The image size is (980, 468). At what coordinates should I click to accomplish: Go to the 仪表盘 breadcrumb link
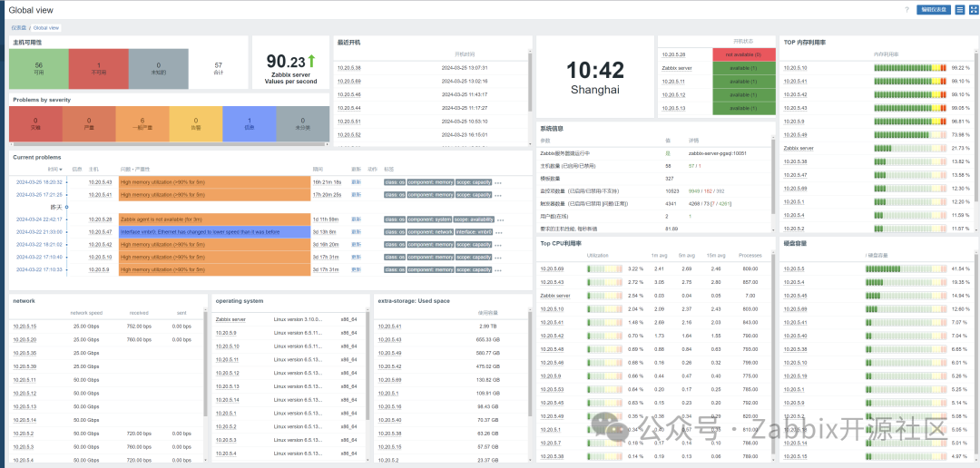pos(19,28)
